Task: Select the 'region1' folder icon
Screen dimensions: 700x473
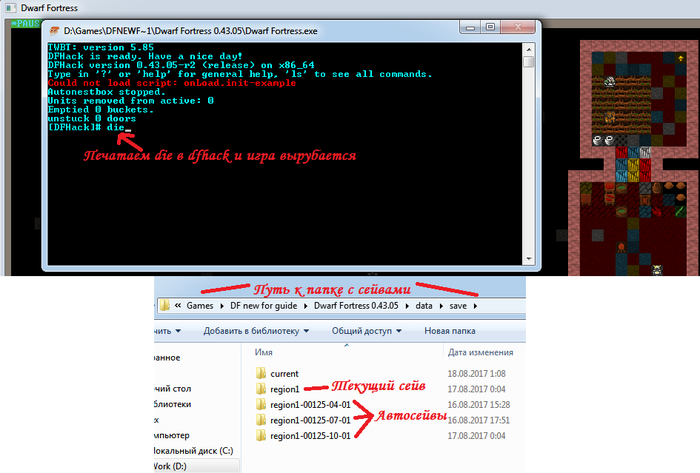Action: click(x=261, y=387)
